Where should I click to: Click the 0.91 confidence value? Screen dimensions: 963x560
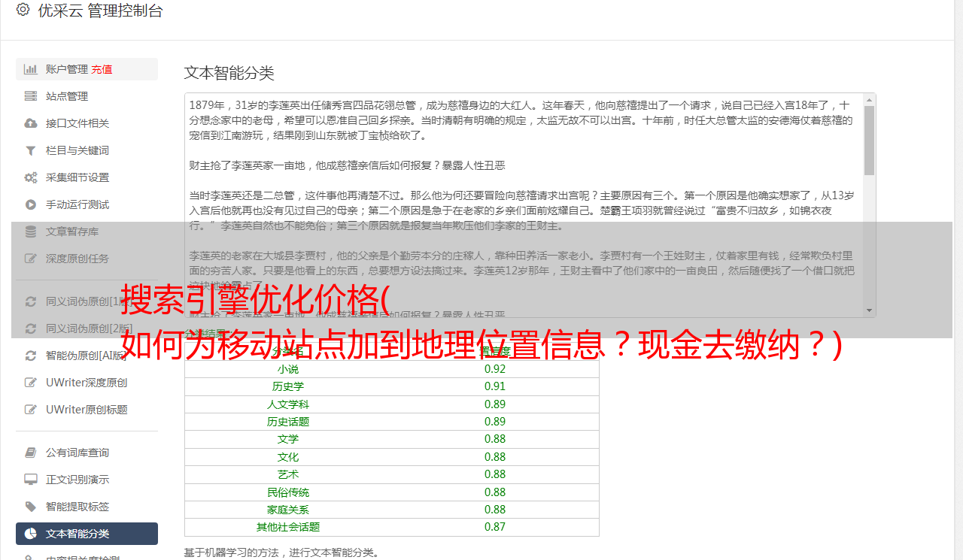(x=495, y=386)
